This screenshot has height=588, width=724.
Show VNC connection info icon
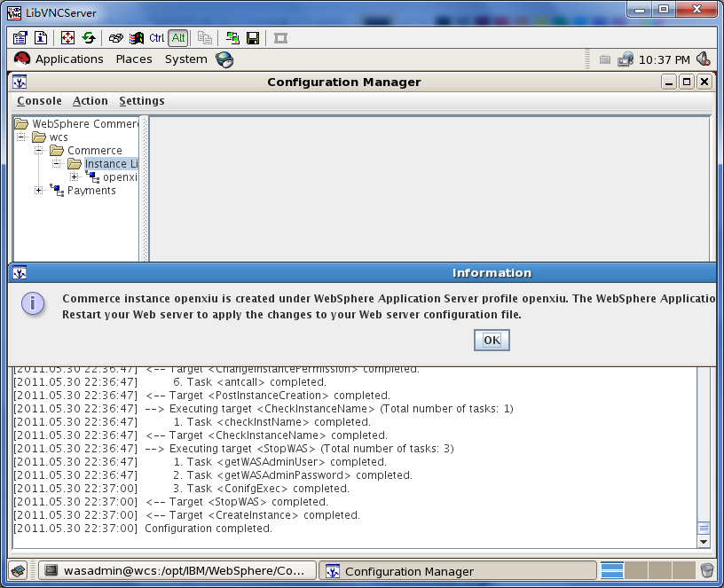[41, 38]
